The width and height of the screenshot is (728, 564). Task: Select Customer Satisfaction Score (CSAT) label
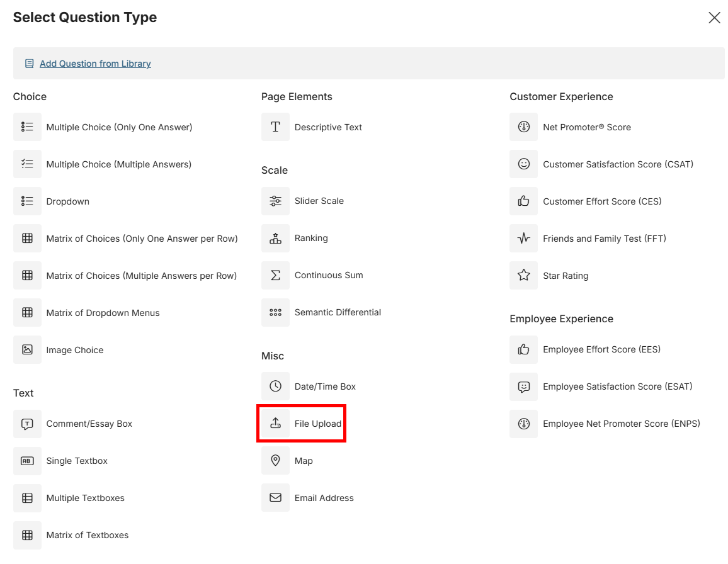point(618,164)
